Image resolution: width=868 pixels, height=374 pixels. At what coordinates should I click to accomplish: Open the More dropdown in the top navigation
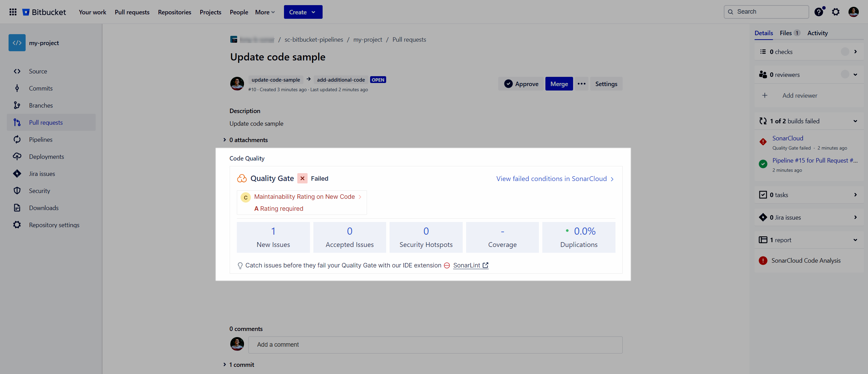(265, 12)
